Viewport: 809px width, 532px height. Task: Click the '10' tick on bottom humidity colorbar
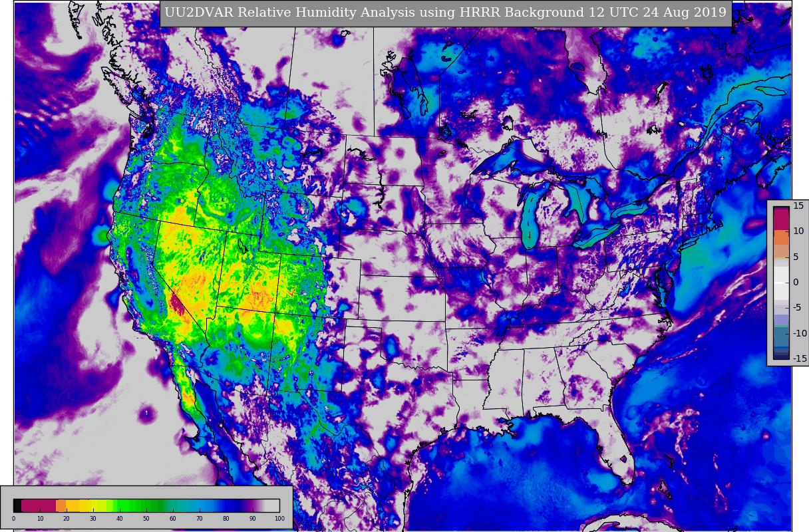[x=40, y=518]
